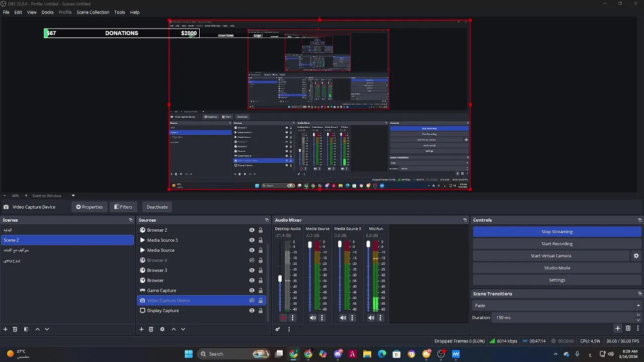Open Mic/Aux channel options dots
Screen dimensions: 644x362
point(380,318)
